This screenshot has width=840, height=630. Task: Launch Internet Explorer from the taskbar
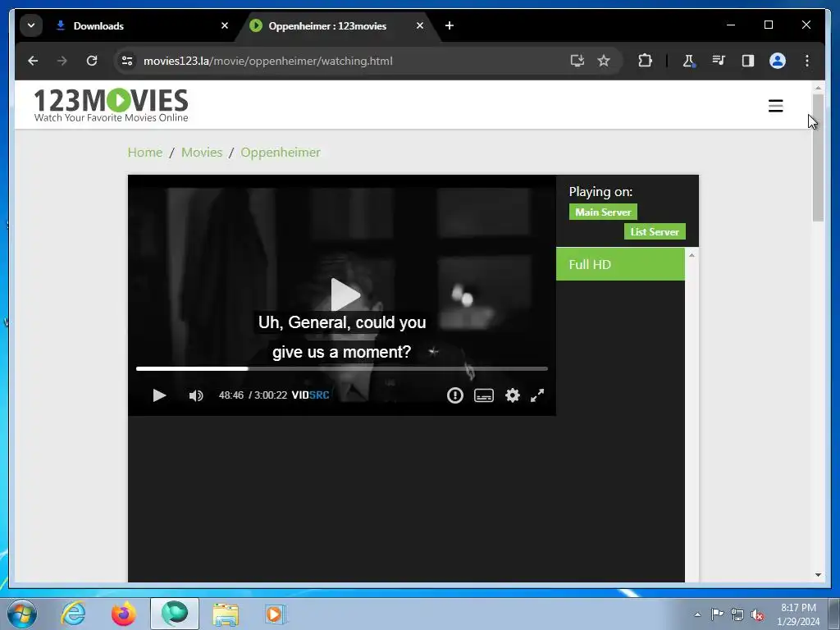73,614
